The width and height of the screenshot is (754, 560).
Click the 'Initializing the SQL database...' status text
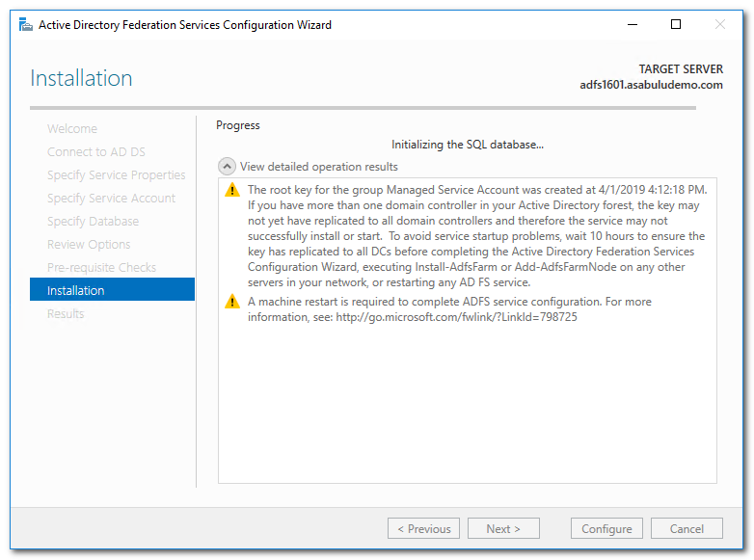point(468,145)
